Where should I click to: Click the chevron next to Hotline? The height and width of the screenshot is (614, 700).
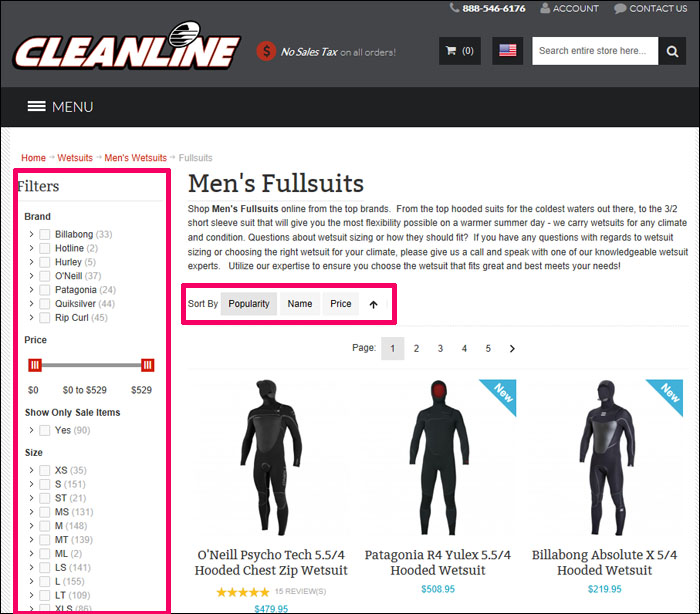[x=31, y=248]
